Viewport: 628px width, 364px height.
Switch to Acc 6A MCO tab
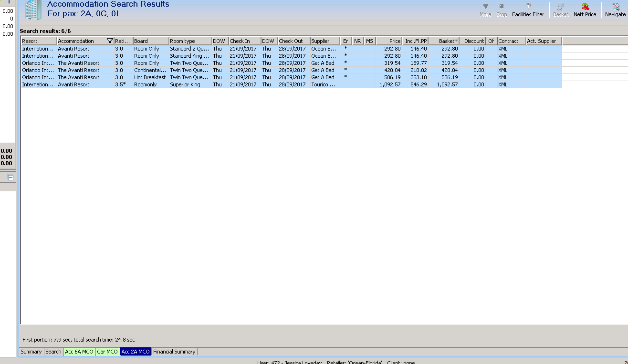point(79,352)
